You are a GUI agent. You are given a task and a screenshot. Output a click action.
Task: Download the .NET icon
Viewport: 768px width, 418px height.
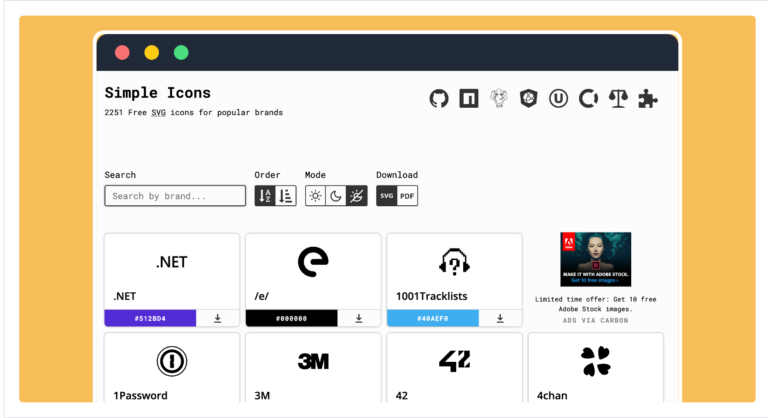pyautogui.click(x=217, y=319)
